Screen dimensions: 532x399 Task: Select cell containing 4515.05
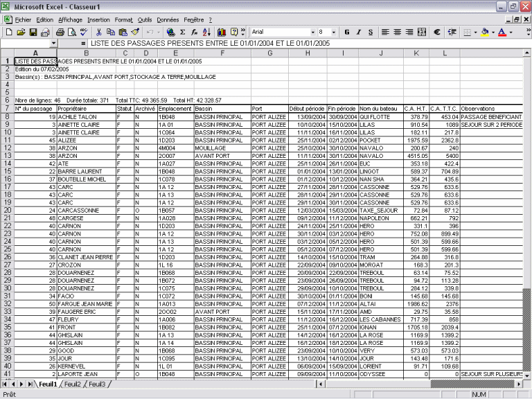416,156
